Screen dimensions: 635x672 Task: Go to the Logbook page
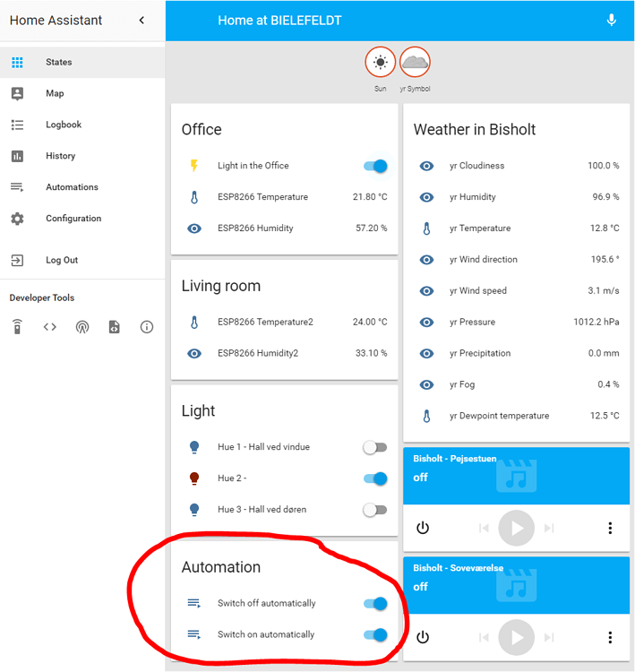tap(82, 125)
